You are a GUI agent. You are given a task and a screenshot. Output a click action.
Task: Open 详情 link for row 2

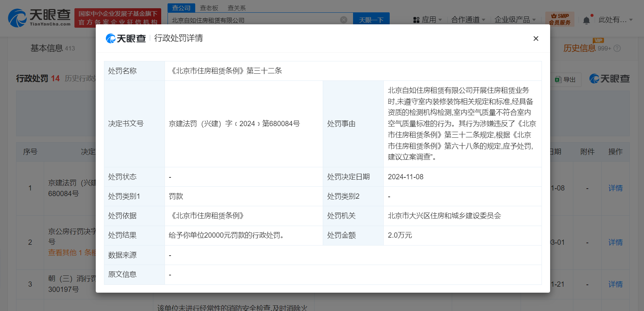click(x=615, y=243)
